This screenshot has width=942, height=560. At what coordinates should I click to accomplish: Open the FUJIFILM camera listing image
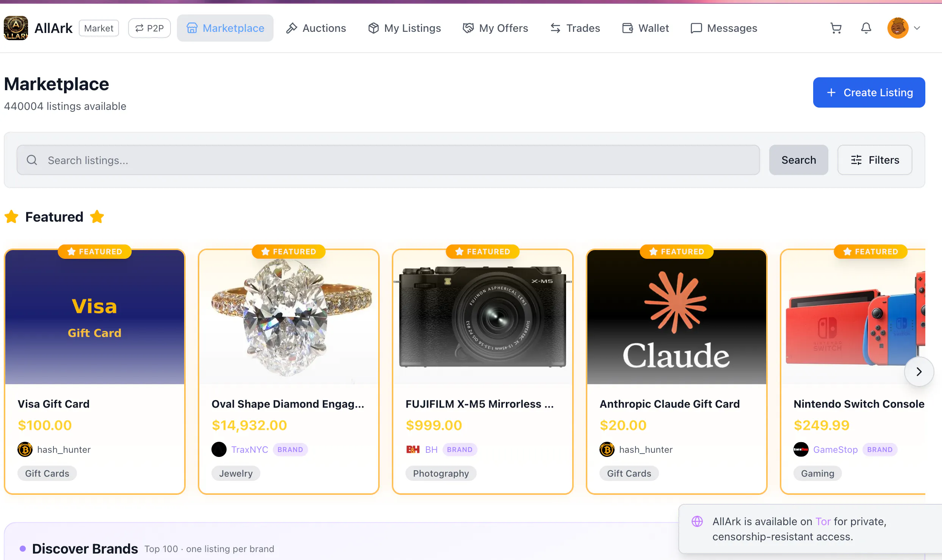point(483,317)
